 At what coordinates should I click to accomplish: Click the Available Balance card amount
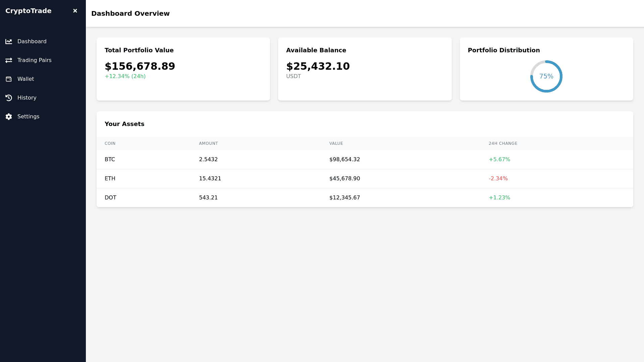click(x=318, y=66)
